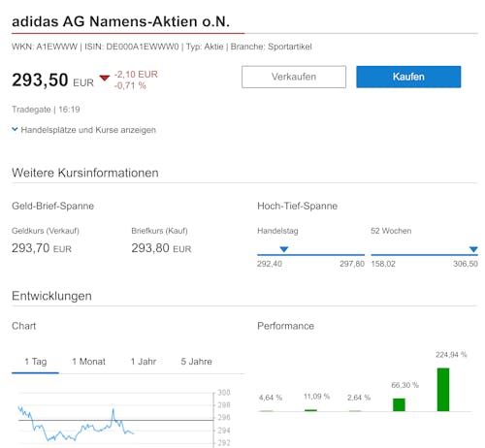Click the 52-week low 158,02
This screenshot has height=448, width=485.
point(383,264)
